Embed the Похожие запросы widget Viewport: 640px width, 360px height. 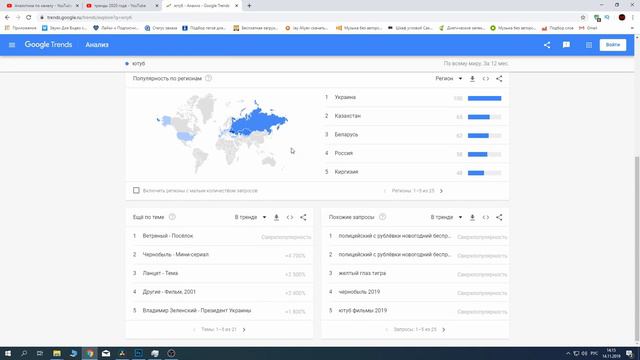pos(486,218)
